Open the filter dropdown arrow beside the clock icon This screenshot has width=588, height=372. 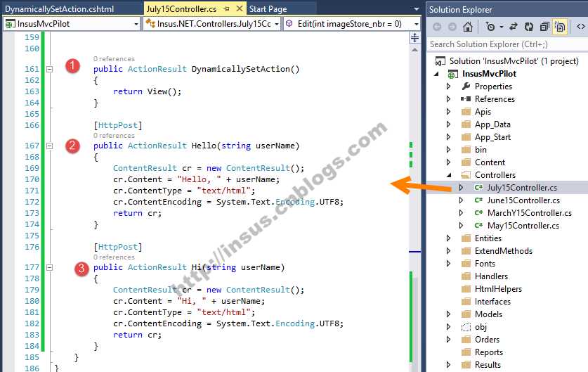click(502, 27)
